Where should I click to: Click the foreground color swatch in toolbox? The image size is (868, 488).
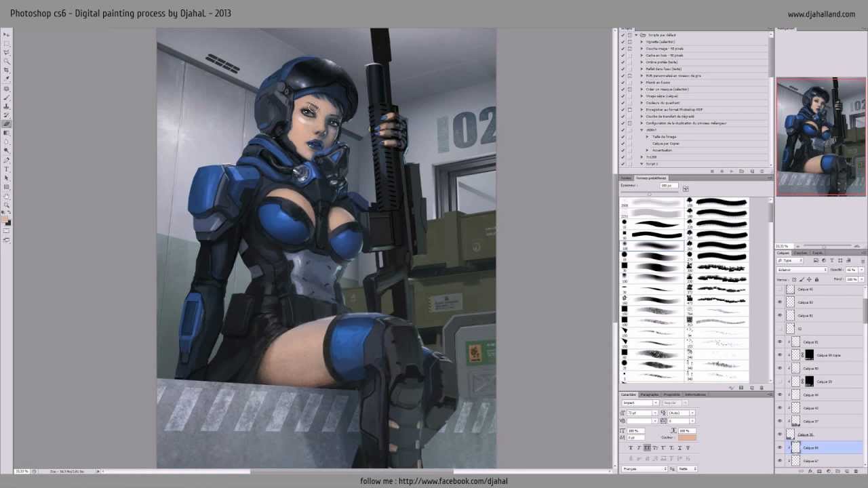tap(4, 220)
